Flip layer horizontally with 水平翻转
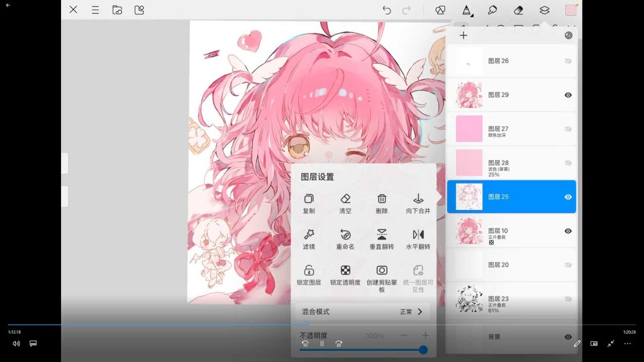The height and width of the screenshot is (362, 644). click(x=418, y=239)
